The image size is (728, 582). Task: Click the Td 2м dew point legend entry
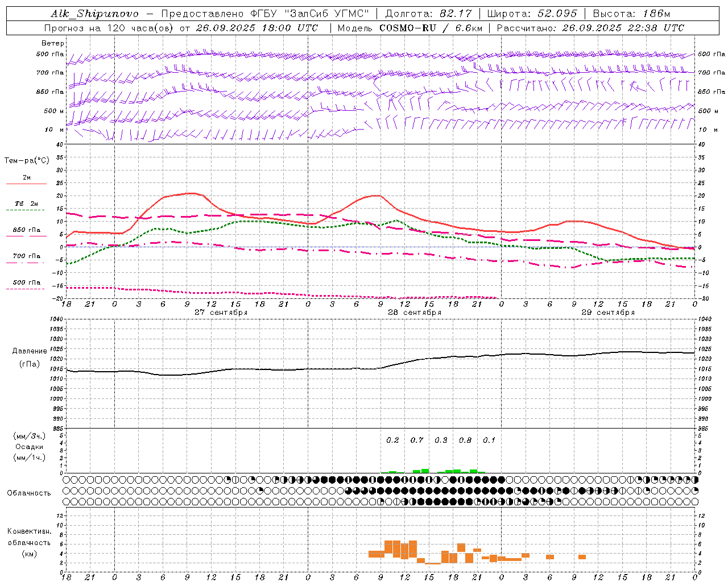click(26, 203)
